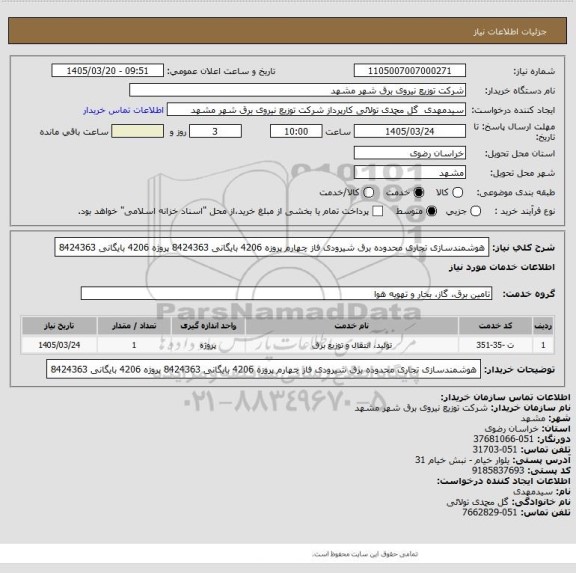
Task: Click the contact phone 31703-051
Action: point(494,450)
